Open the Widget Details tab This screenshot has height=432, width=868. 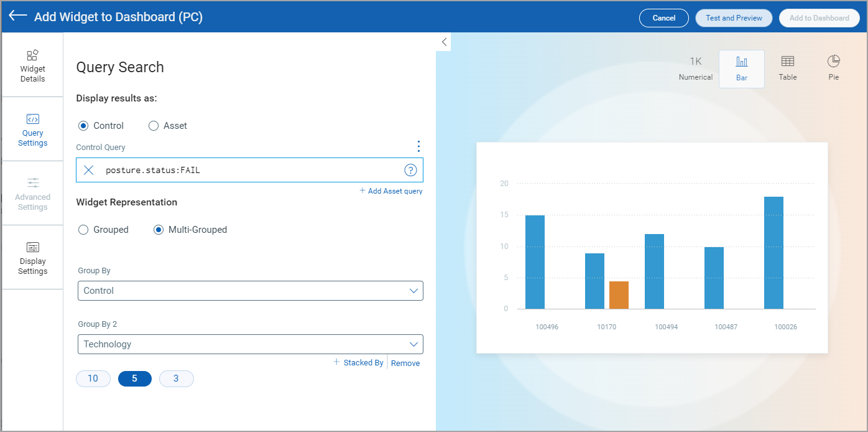(x=32, y=65)
